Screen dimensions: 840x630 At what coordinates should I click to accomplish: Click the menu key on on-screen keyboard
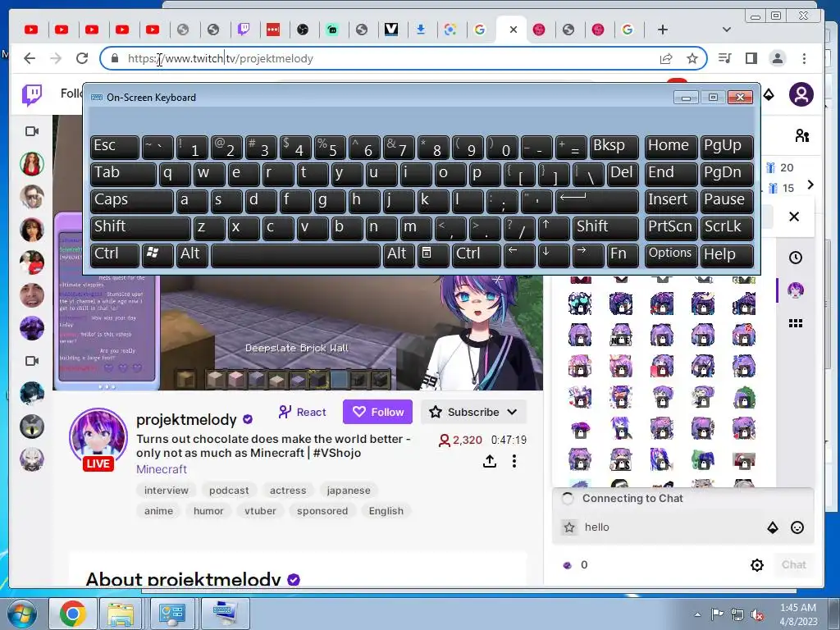coord(433,254)
